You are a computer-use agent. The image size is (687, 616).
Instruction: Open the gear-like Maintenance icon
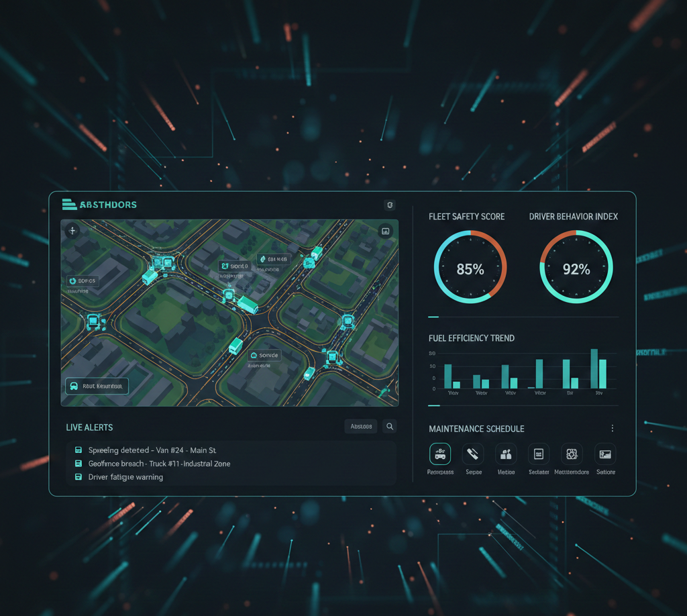point(572,454)
